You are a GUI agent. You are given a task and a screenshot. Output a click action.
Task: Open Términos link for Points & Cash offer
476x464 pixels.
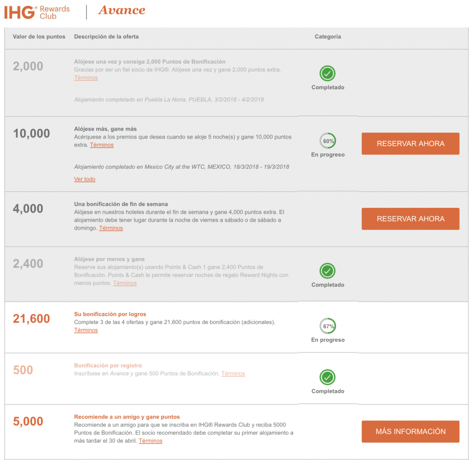125,283
